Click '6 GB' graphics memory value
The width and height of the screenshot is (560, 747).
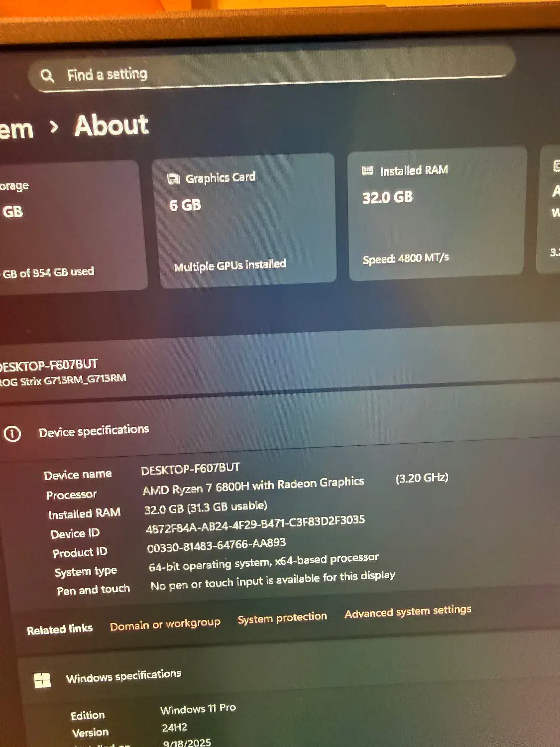pos(185,205)
